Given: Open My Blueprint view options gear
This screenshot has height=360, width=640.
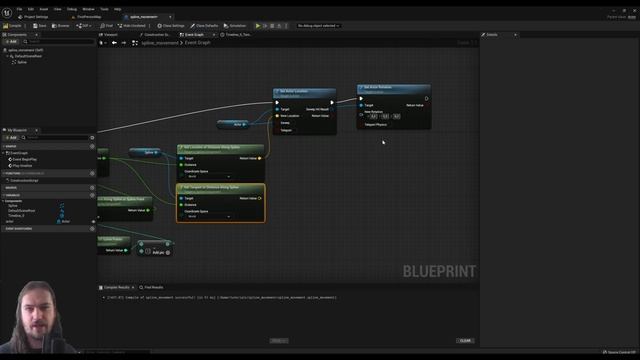Looking at the screenshot, I should (92, 138).
